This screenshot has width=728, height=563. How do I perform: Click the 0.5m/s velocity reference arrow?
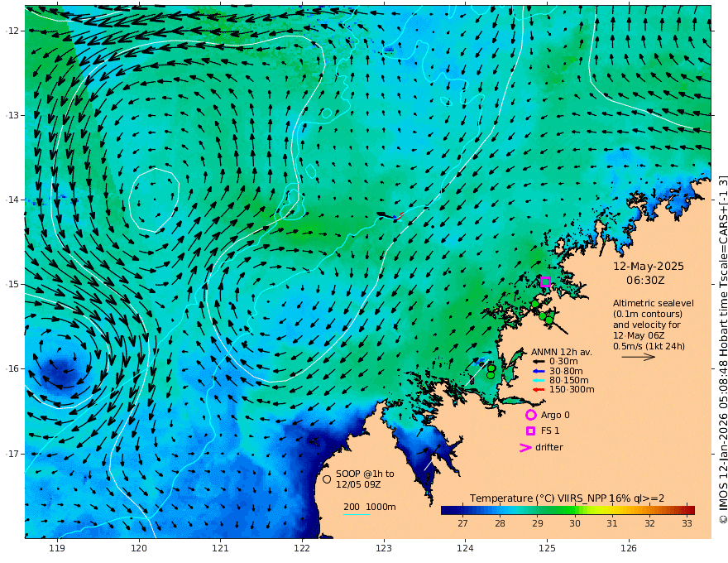pyautogui.click(x=639, y=357)
